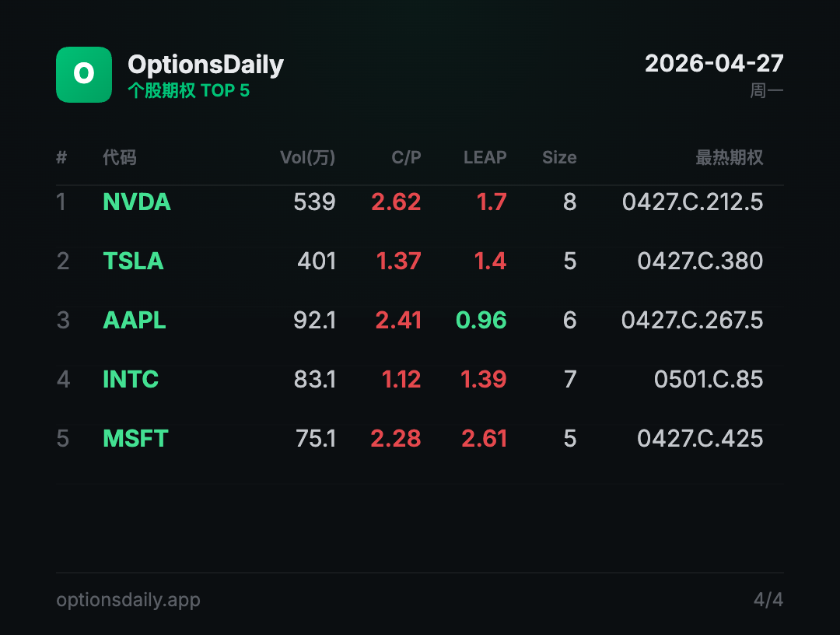The width and height of the screenshot is (840, 635).
Task: Click INTC option 0501.C.85
Action: (709, 380)
